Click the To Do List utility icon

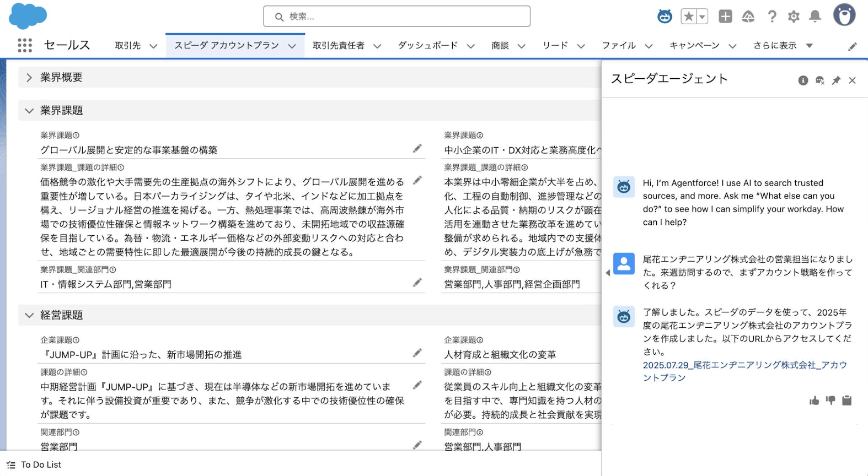click(11, 465)
